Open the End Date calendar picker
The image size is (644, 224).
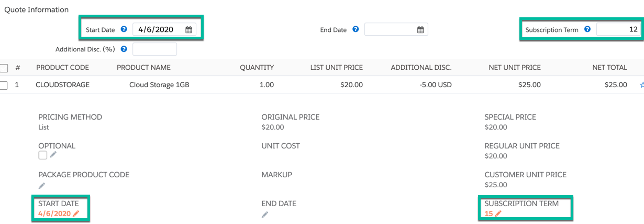coord(420,30)
